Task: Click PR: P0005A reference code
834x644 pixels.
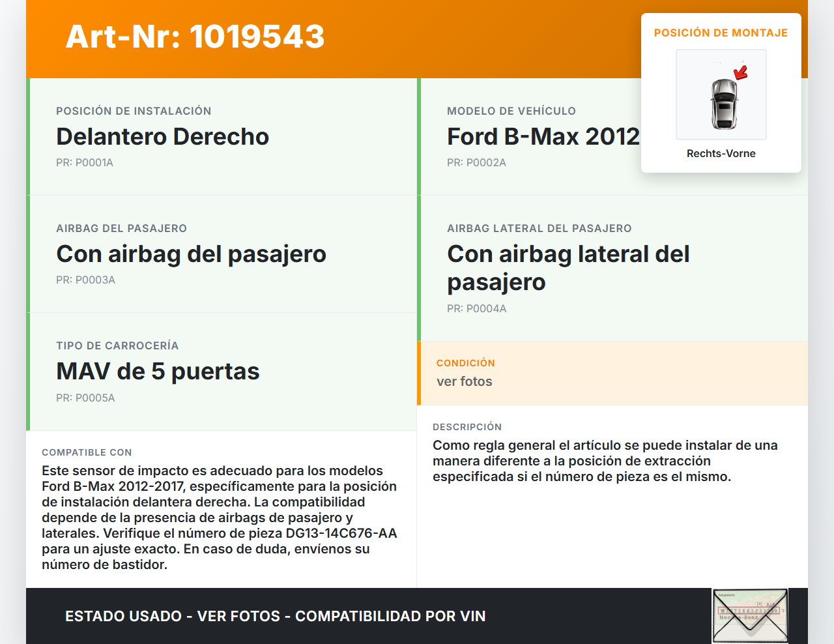Action: pos(85,398)
